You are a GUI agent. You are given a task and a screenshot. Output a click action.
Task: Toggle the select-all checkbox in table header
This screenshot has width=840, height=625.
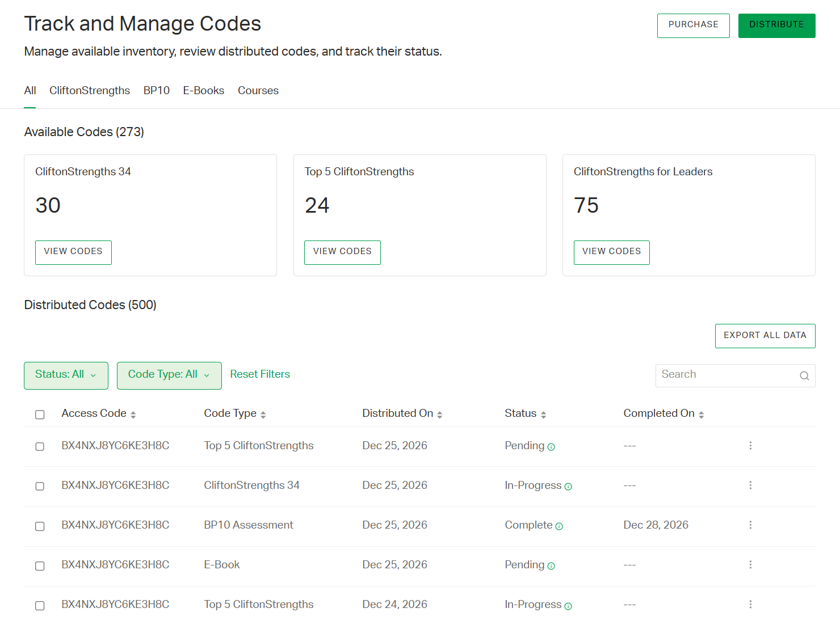pyautogui.click(x=40, y=415)
